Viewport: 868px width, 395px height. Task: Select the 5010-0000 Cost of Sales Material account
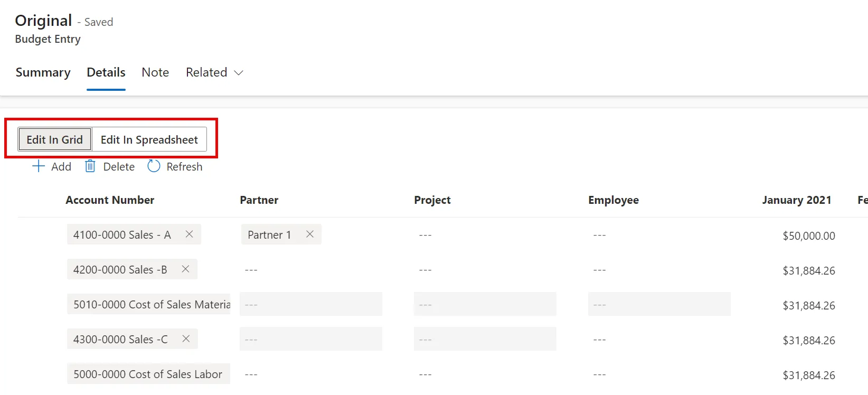tap(149, 304)
